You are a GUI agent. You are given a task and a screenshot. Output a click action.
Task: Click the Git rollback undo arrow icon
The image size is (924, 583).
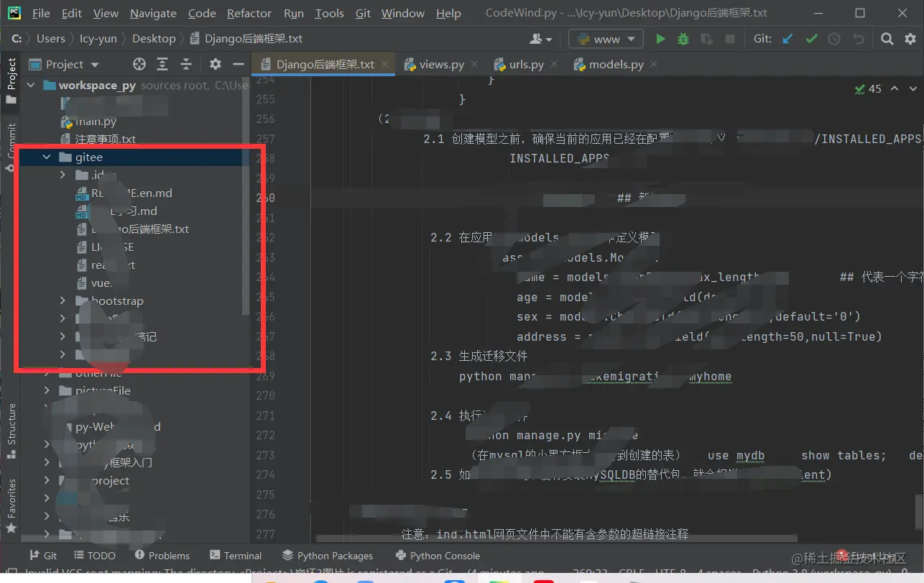tap(857, 39)
